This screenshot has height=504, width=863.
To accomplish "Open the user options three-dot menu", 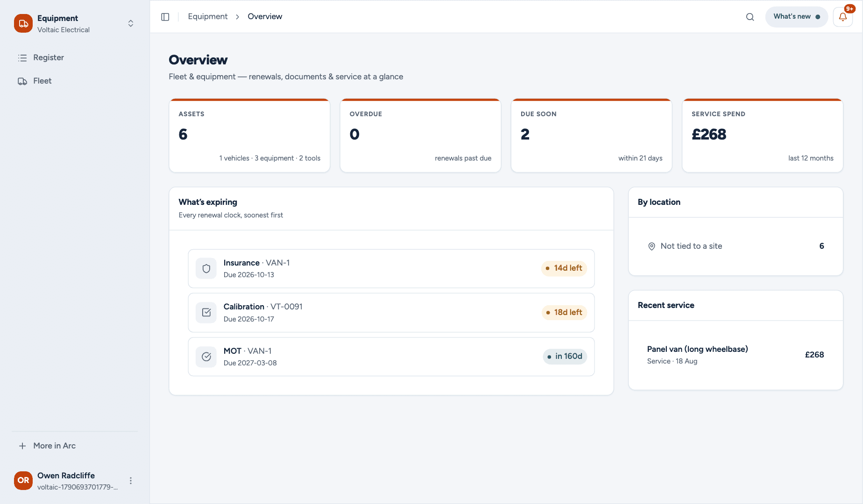I will tap(131, 481).
